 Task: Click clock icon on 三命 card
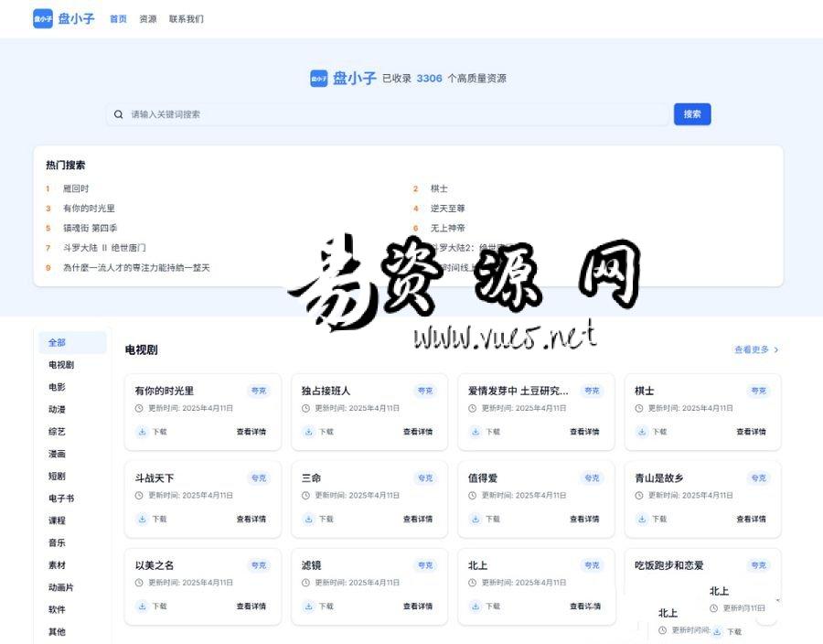coord(305,496)
